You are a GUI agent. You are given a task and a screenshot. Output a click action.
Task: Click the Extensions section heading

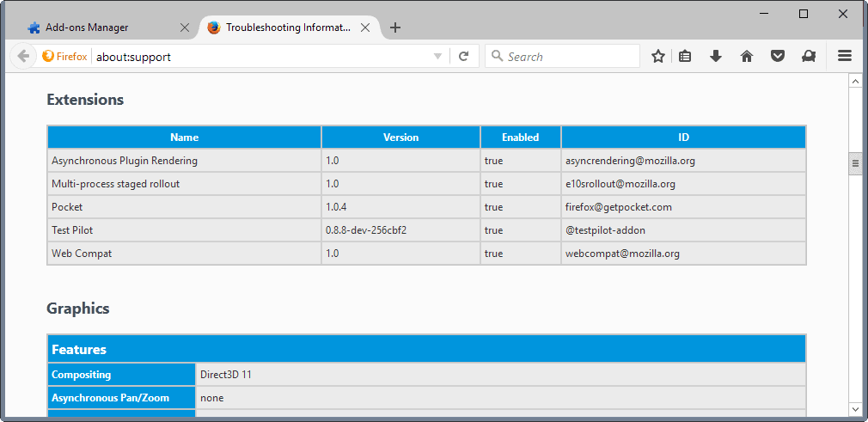(x=85, y=100)
